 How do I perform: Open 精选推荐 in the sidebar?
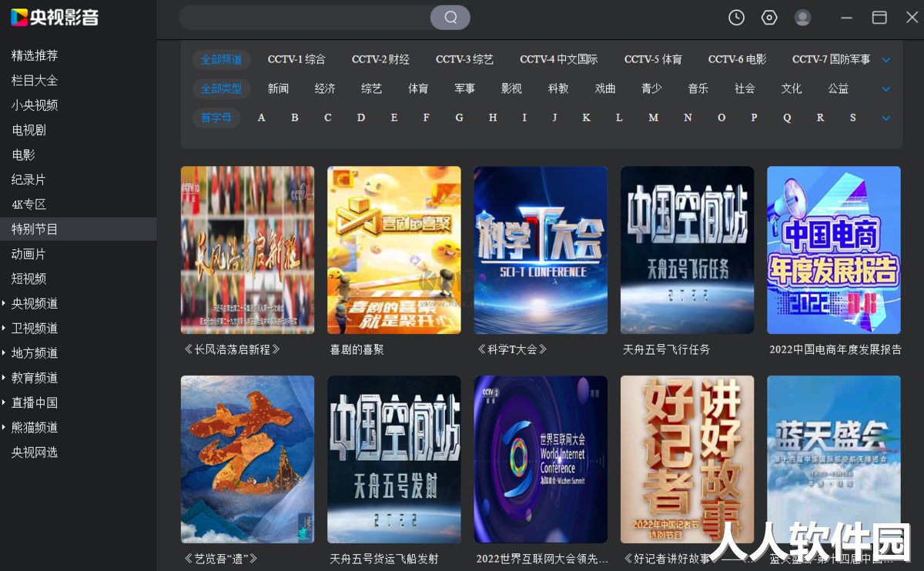(35, 55)
